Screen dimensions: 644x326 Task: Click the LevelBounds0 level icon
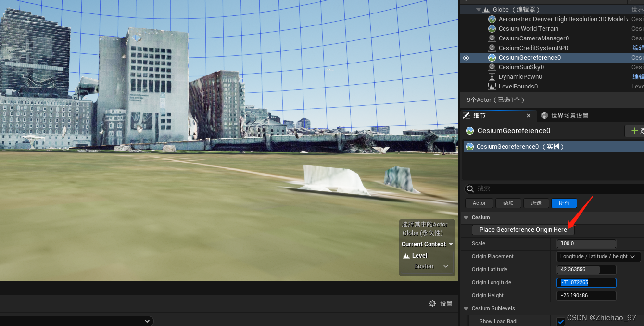pos(492,87)
